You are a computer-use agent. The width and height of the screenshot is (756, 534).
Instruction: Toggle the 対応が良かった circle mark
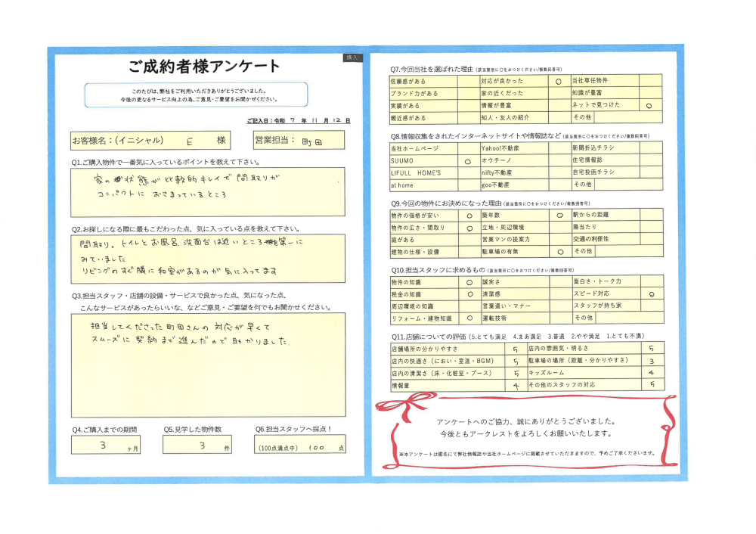558,81
